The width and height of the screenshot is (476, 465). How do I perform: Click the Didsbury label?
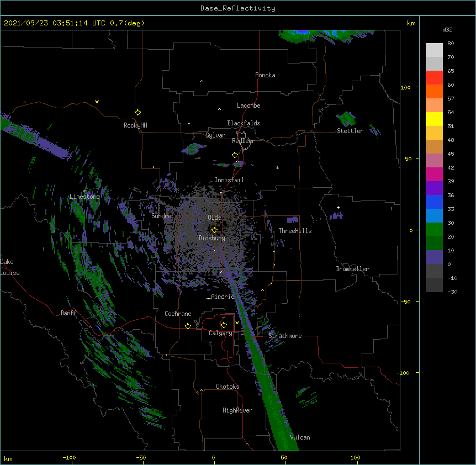[x=211, y=238]
